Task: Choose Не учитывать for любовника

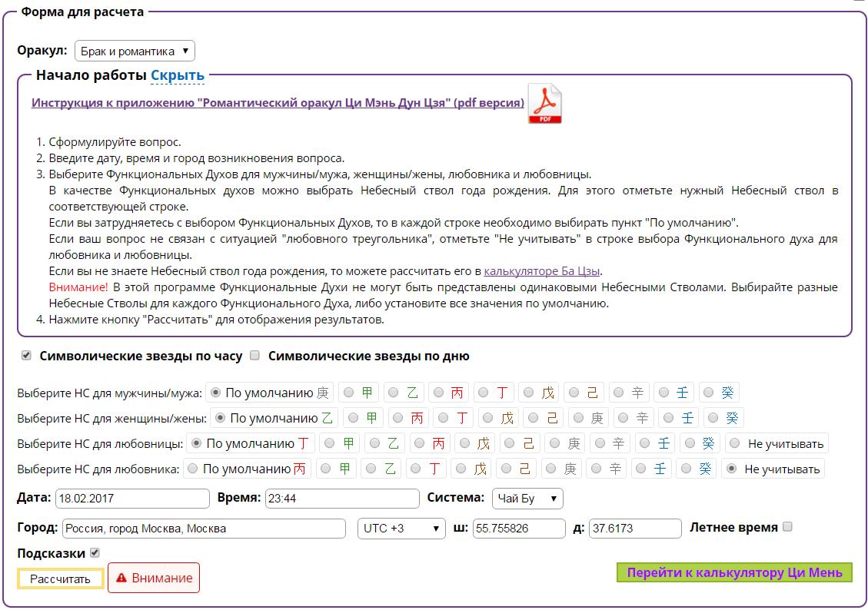Action: (x=731, y=469)
